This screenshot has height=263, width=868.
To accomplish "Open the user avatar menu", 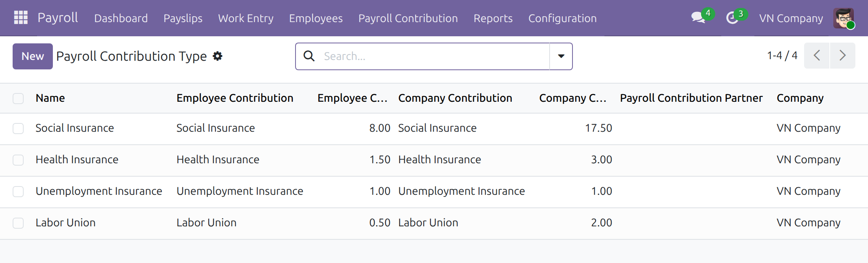I will [x=844, y=18].
